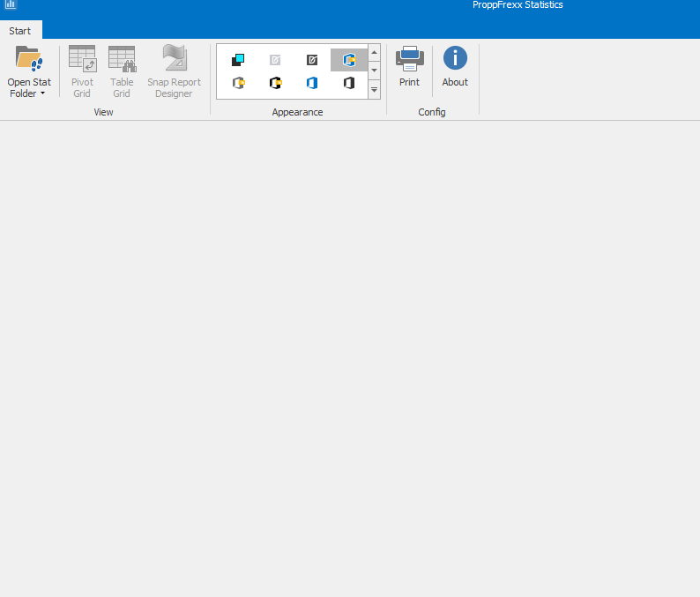700x597 pixels.
Task: Click the application icon in title bar
Action: click(x=10, y=5)
